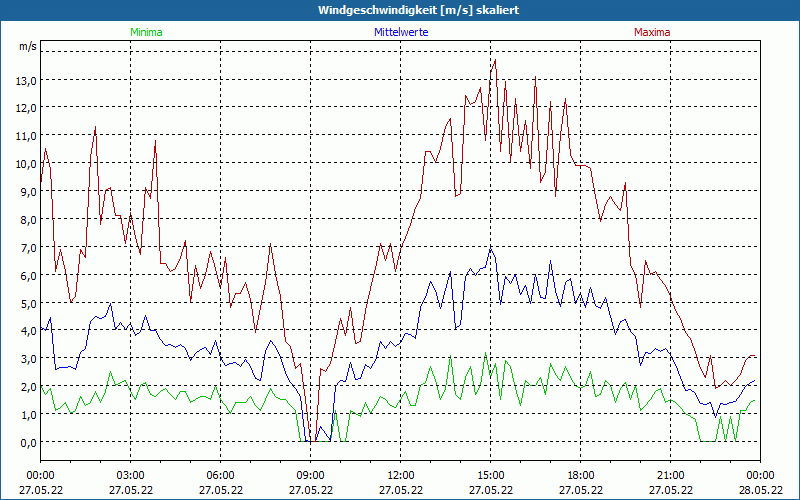This screenshot has height=500, width=800.
Task: Click the 4,0 y-axis value
Action: [x=30, y=331]
